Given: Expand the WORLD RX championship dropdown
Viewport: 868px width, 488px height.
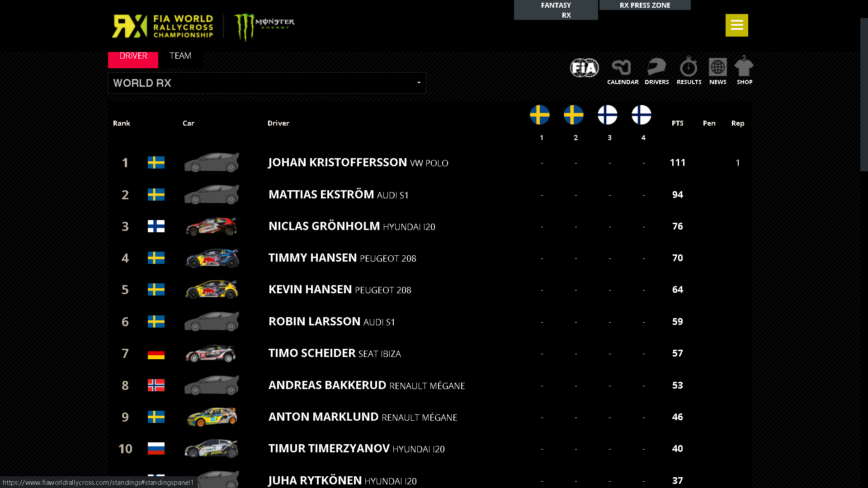Looking at the screenshot, I should [267, 83].
